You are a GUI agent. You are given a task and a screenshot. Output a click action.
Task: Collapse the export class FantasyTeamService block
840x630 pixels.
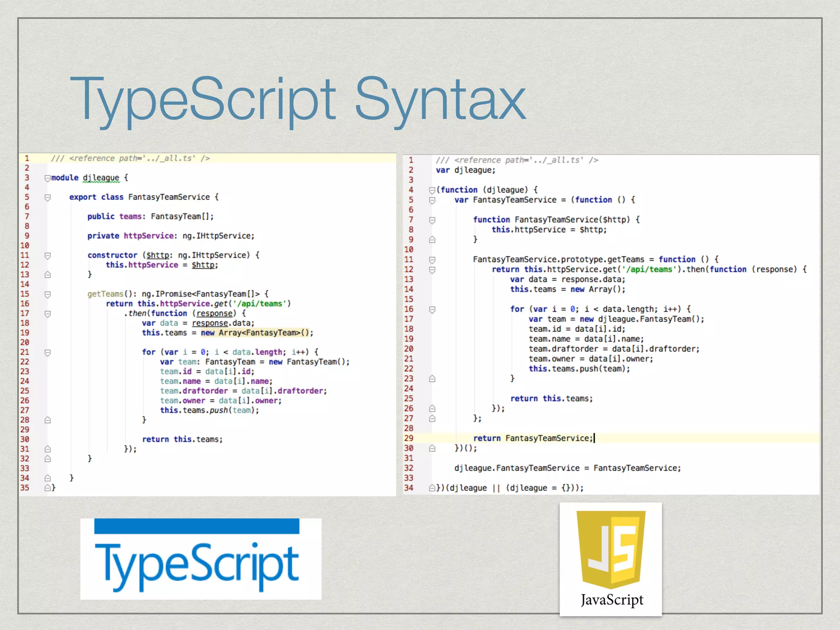coord(48,197)
